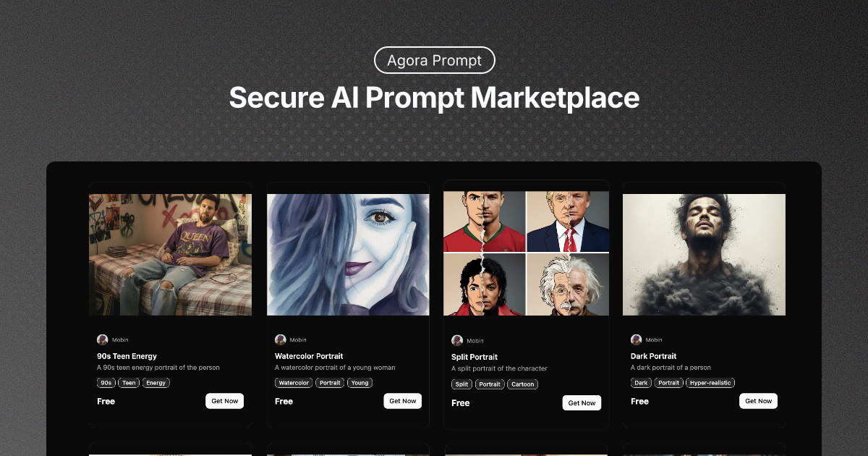The width and height of the screenshot is (868, 456).
Task: Select the Energy tag chip
Action: point(156,382)
